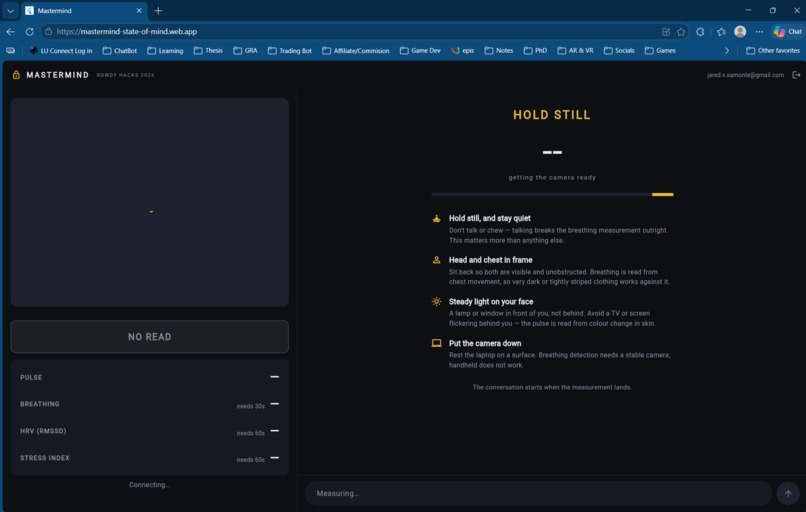Click the person icon beside Head and chest
This screenshot has height=512, width=806.
point(436,260)
